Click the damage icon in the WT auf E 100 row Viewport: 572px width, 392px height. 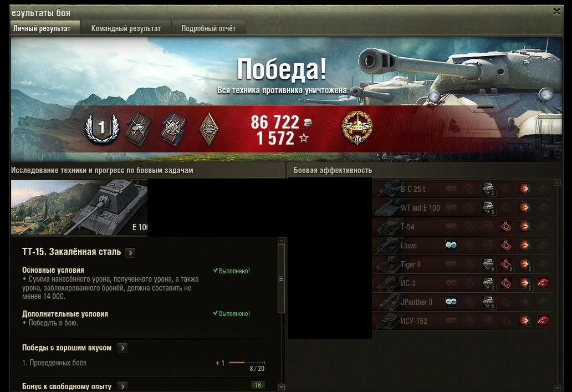(x=524, y=208)
